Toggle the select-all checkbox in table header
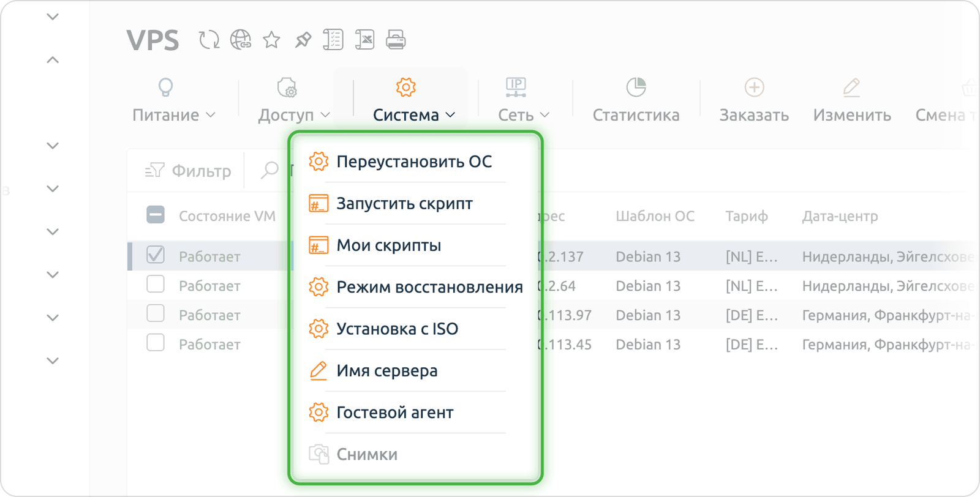This screenshot has height=497, width=980. pos(156,215)
